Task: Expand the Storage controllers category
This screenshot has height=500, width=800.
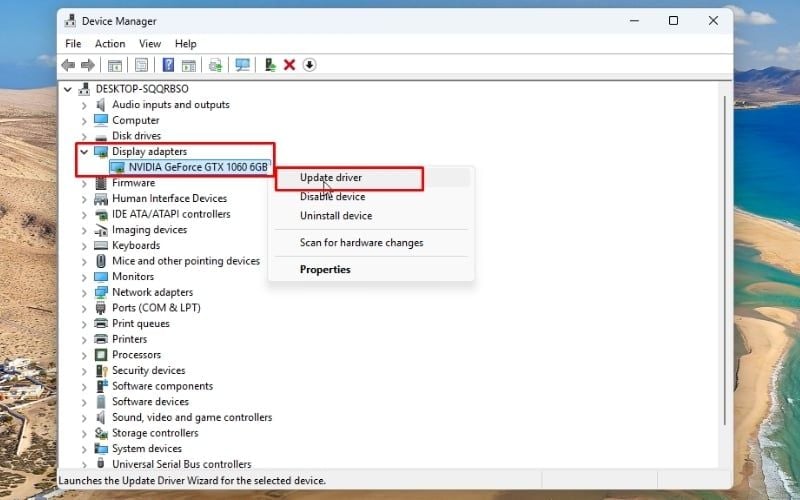Action: point(84,433)
